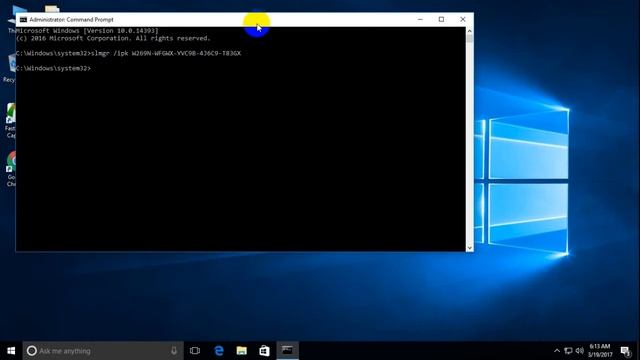Click the Command Prompt scroll down arrow

469,247
